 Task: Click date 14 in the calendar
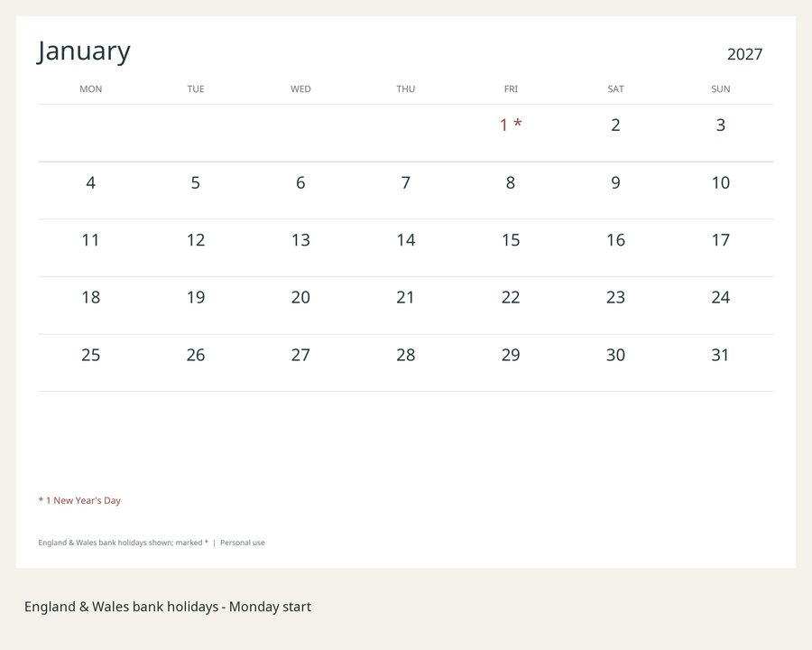coord(406,240)
